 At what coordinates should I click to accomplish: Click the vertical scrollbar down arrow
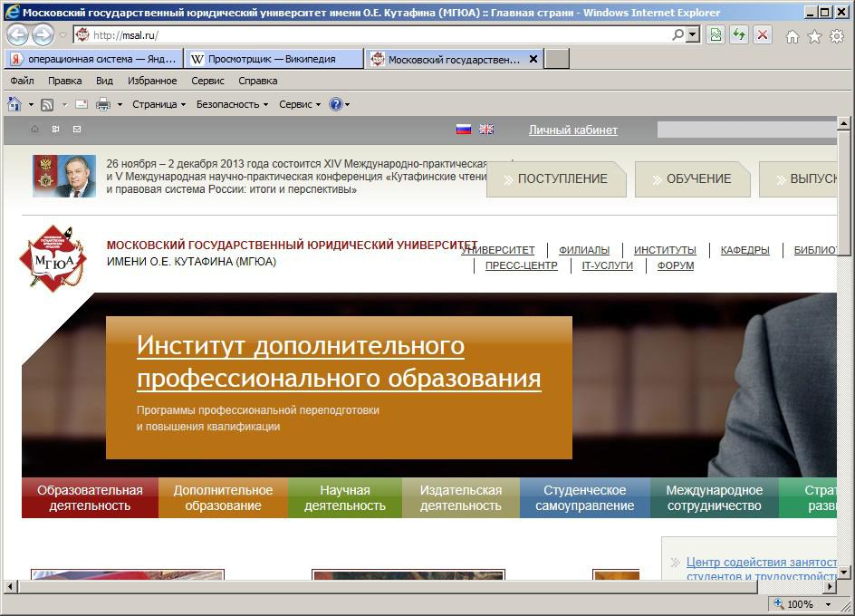tap(843, 573)
